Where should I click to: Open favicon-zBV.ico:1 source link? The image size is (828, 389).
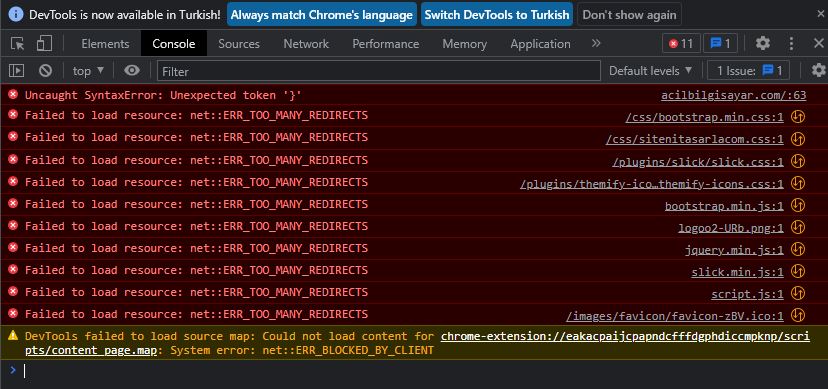675,317
